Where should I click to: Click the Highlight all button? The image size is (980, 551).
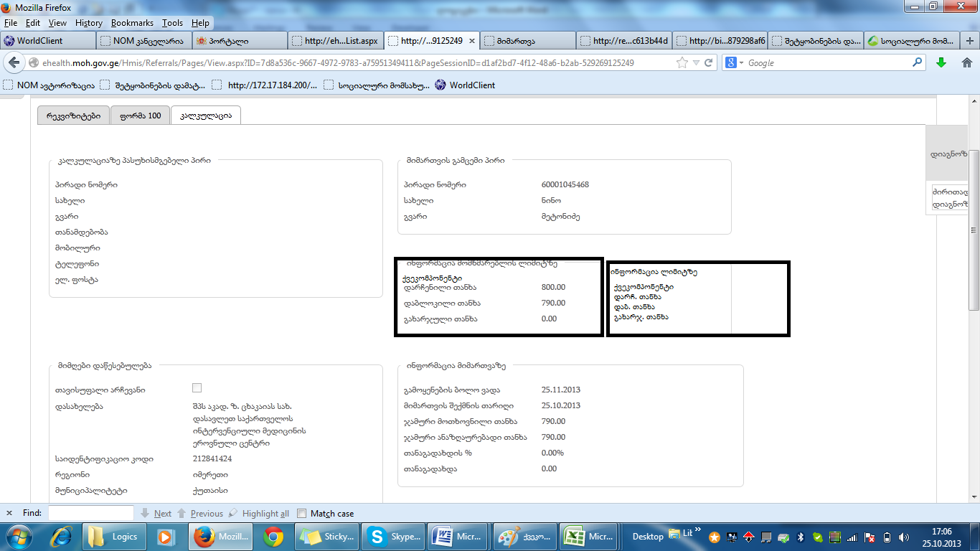[x=258, y=514]
